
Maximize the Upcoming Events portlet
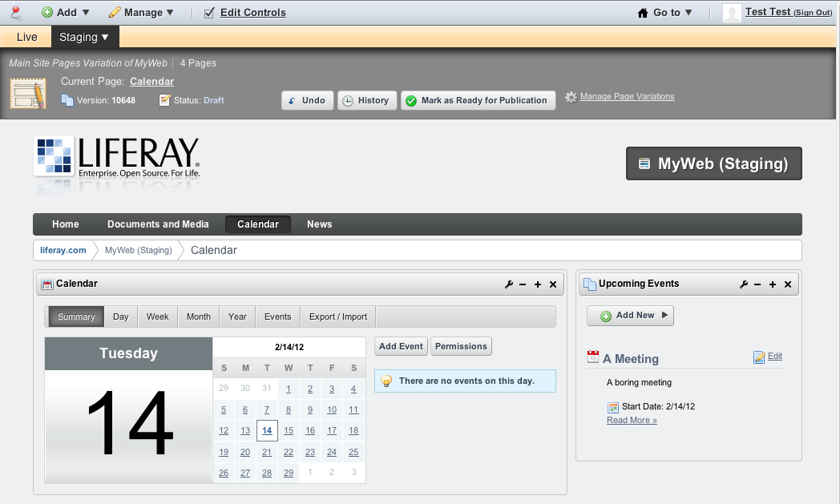coord(773,284)
